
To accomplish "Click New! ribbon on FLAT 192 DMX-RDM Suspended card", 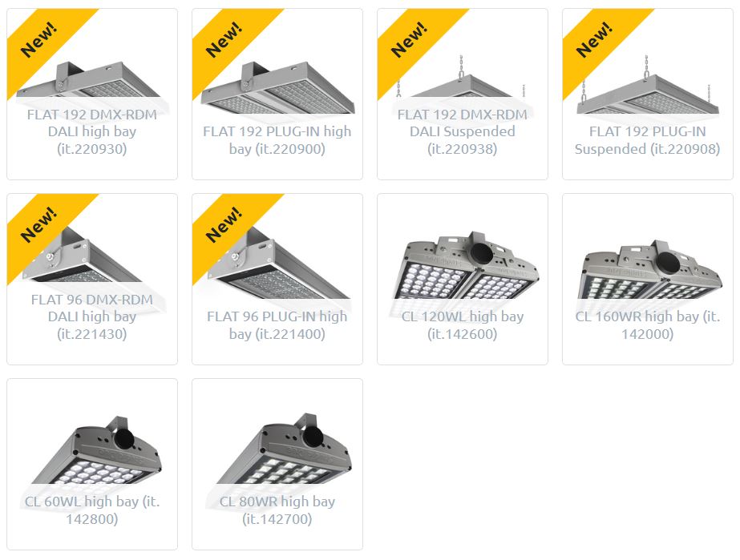I will (410, 40).
